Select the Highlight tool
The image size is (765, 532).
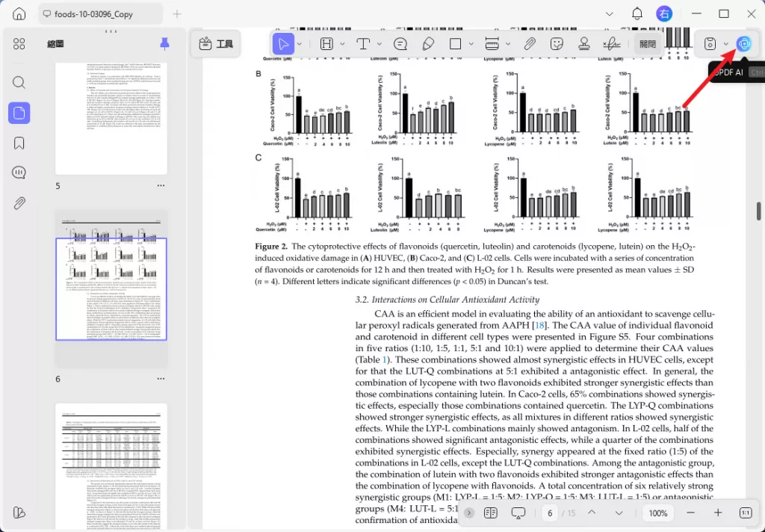[x=326, y=44]
